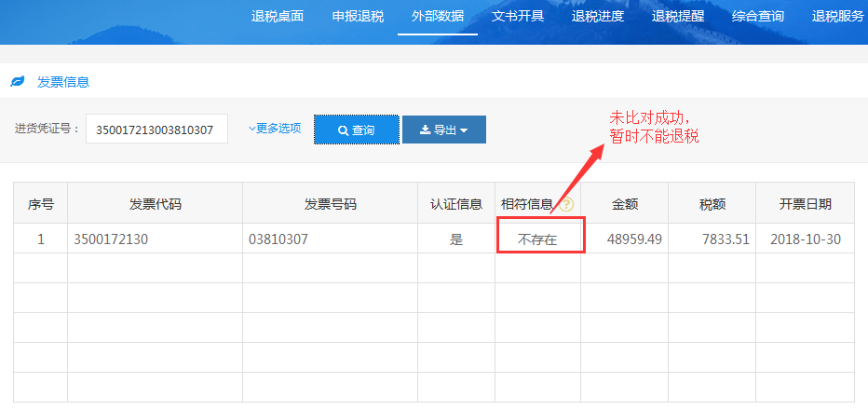The height and width of the screenshot is (410, 868).
Task: Open the 退税桌面 tab
Action: click(x=278, y=16)
